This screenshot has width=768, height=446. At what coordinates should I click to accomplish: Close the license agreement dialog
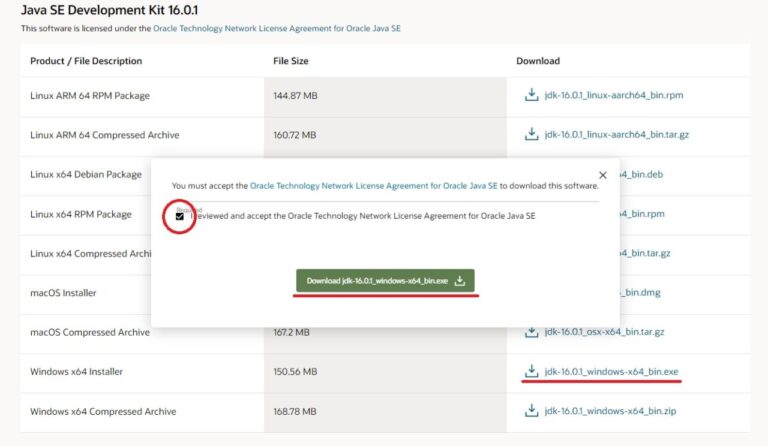(602, 175)
